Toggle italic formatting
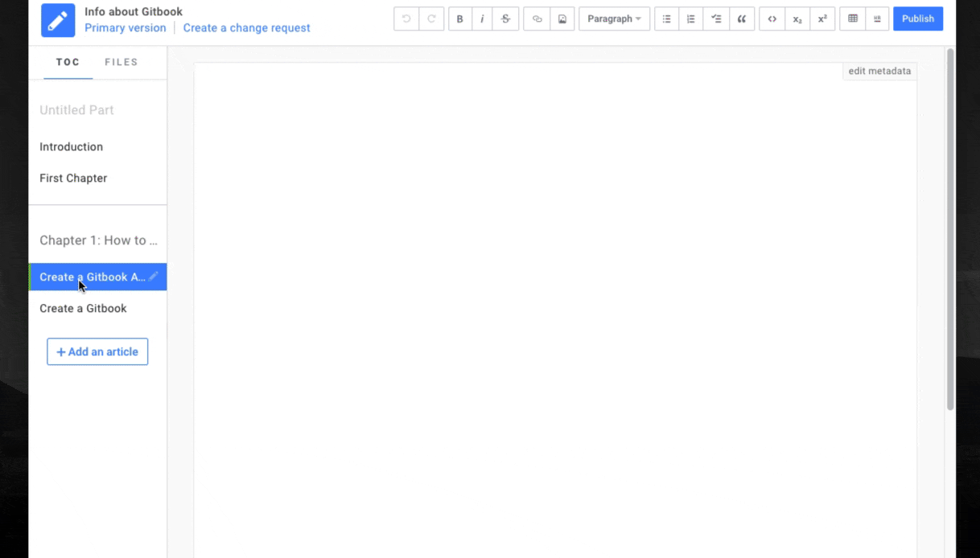980x558 pixels. [482, 18]
